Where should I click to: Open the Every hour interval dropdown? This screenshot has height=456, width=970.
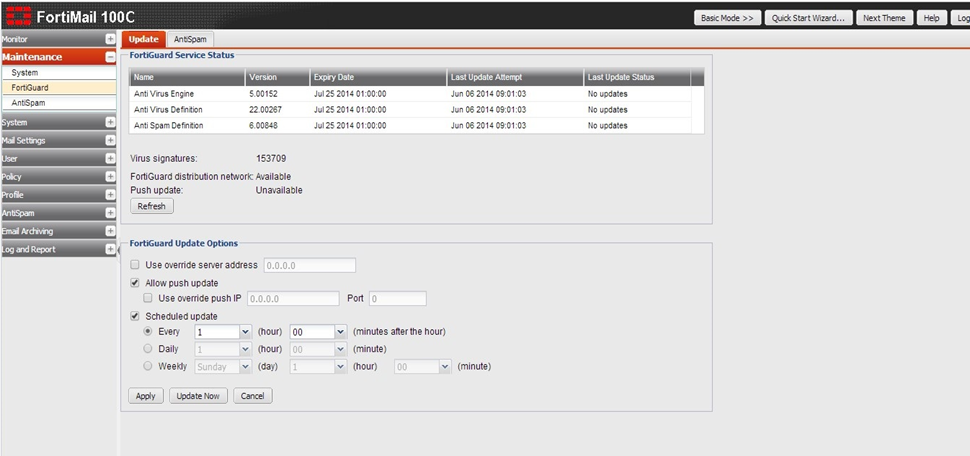point(244,331)
